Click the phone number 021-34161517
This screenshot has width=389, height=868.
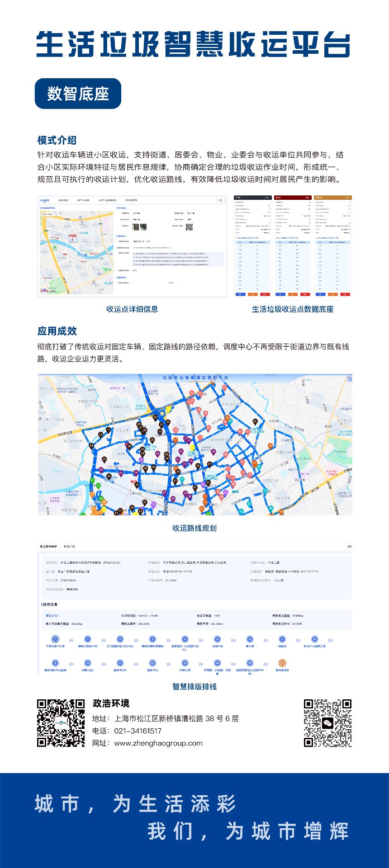(x=138, y=731)
